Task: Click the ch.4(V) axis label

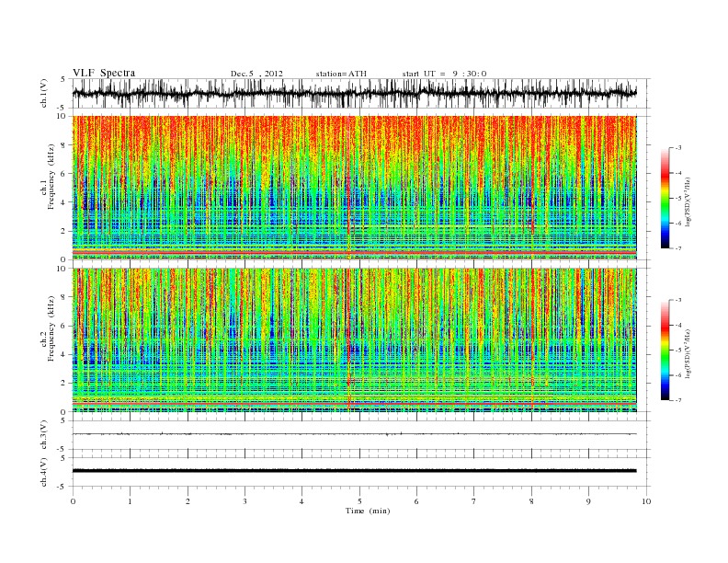Action: (44, 472)
